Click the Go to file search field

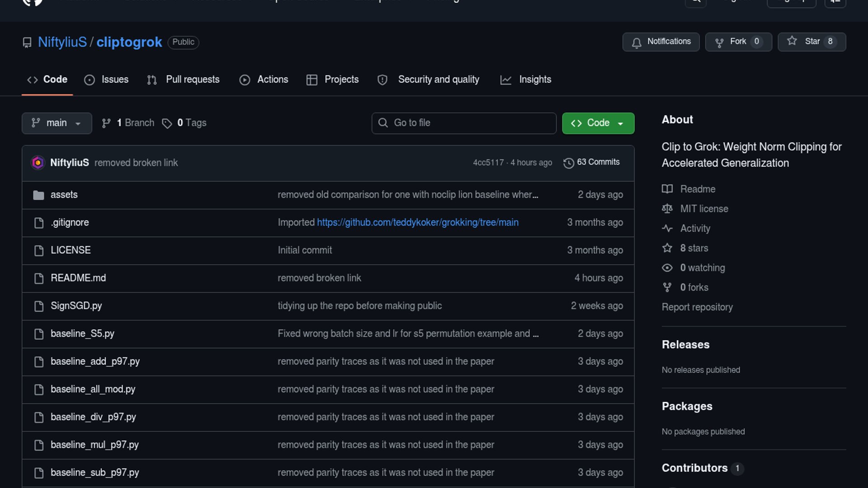[x=463, y=123]
